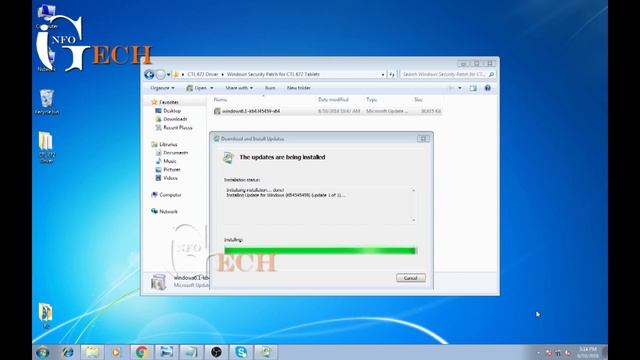Click the update installer icon in dialog header
640x360 pixels.
tap(228, 158)
